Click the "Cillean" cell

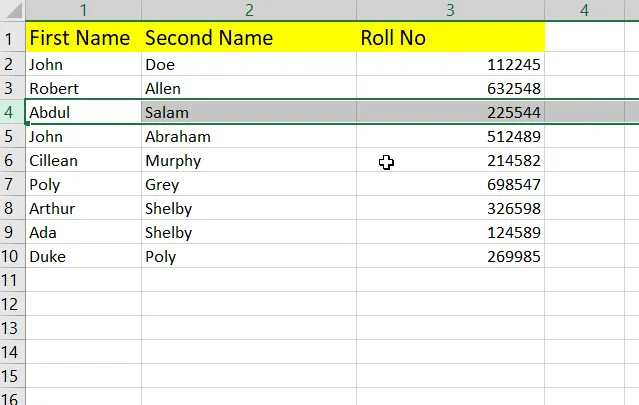click(83, 160)
